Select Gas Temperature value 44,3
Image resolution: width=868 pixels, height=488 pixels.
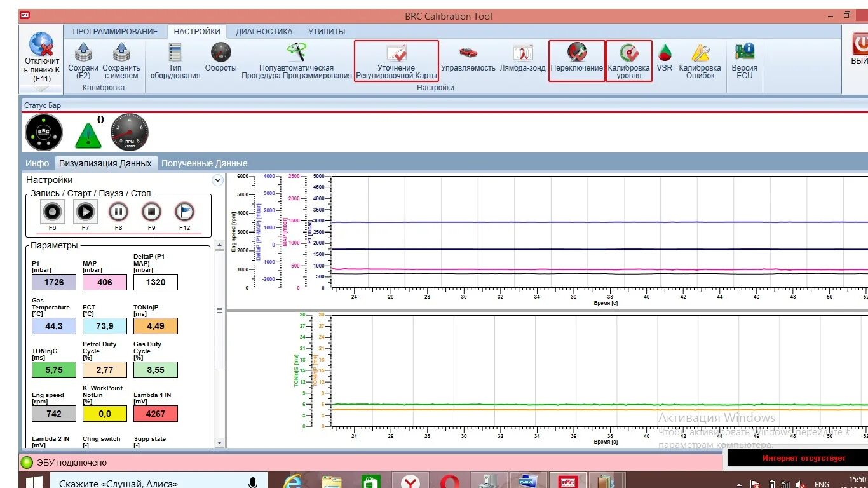pyautogui.click(x=54, y=326)
